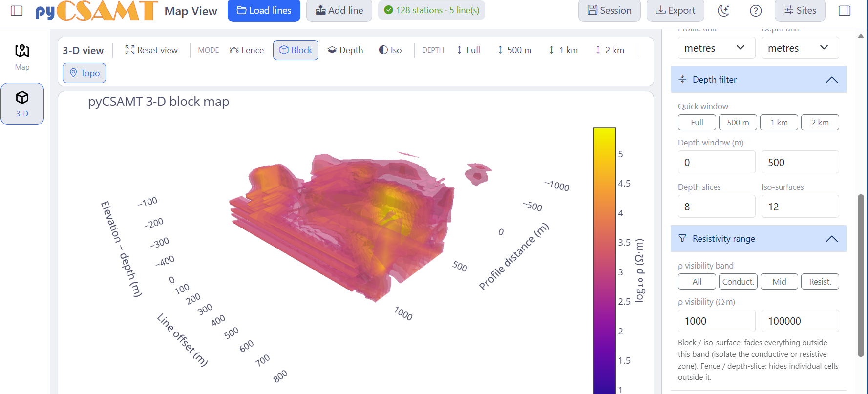Screen dimensions: 868x394
Task: Click the Resistivity range funnel icon
Action: pos(682,238)
